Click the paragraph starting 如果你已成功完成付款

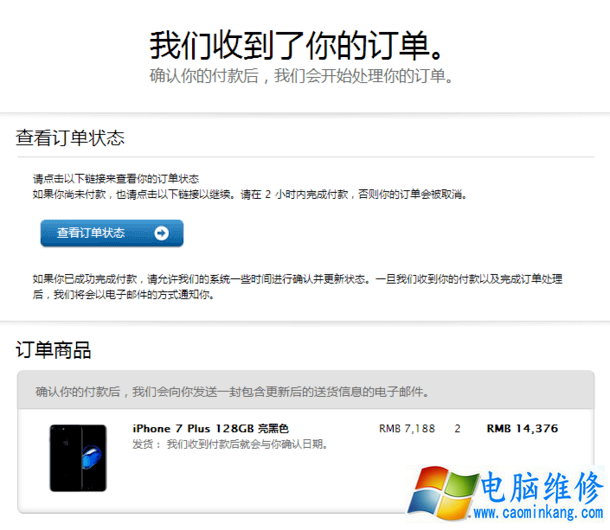(298, 286)
